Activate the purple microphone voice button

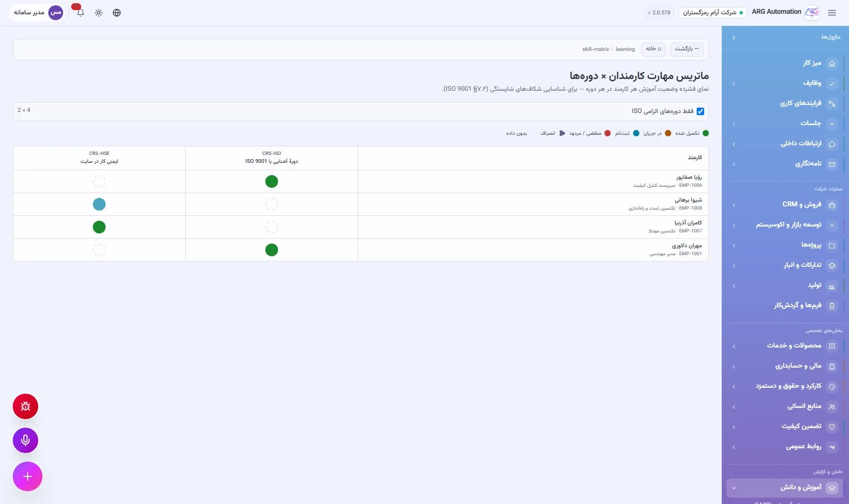point(25,440)
